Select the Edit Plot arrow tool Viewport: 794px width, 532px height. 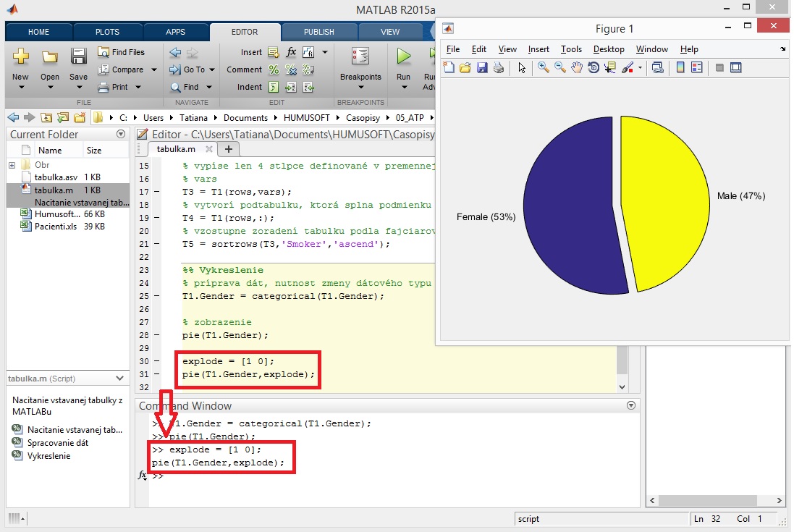522,67
